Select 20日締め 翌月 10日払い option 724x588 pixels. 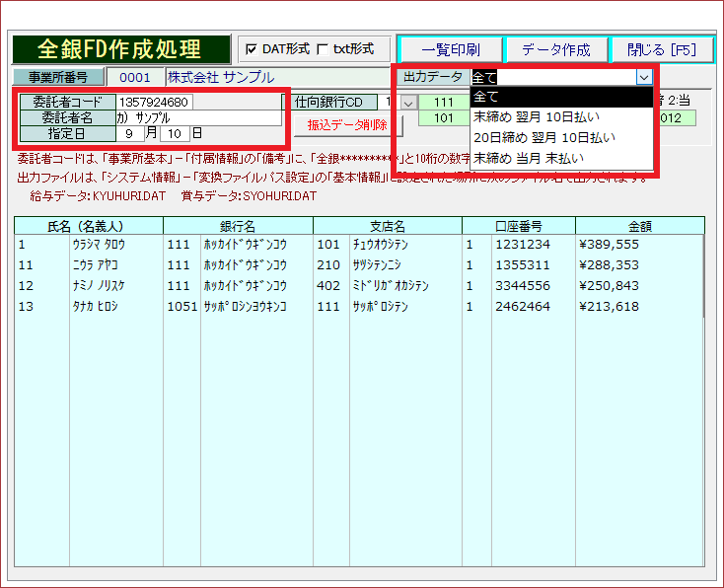560,137
